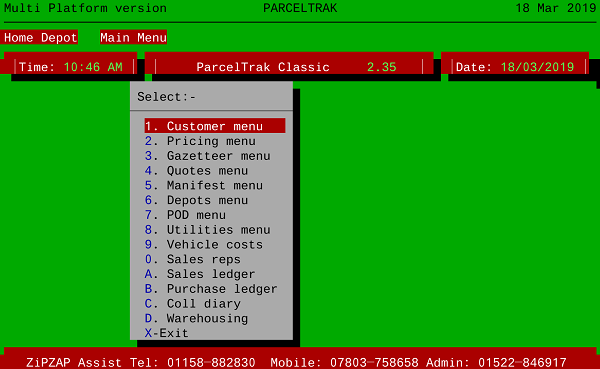Open the Gazetteer menu
Image resolution: width=600 pixels, height=369 pixels.
point(207,156)
